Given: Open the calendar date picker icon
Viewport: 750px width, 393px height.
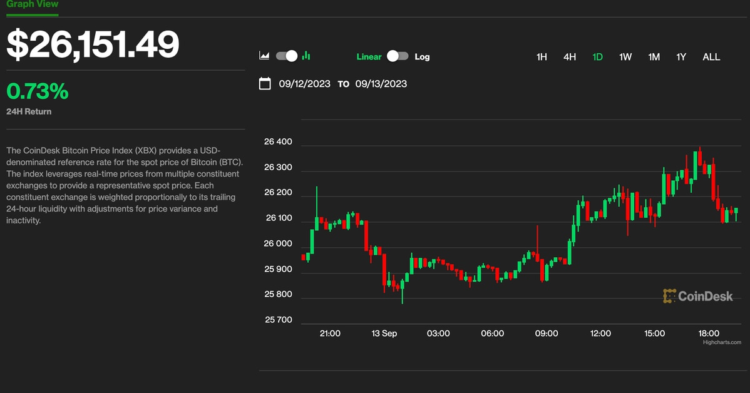Looking at the screenshot, I should point(265,84).
